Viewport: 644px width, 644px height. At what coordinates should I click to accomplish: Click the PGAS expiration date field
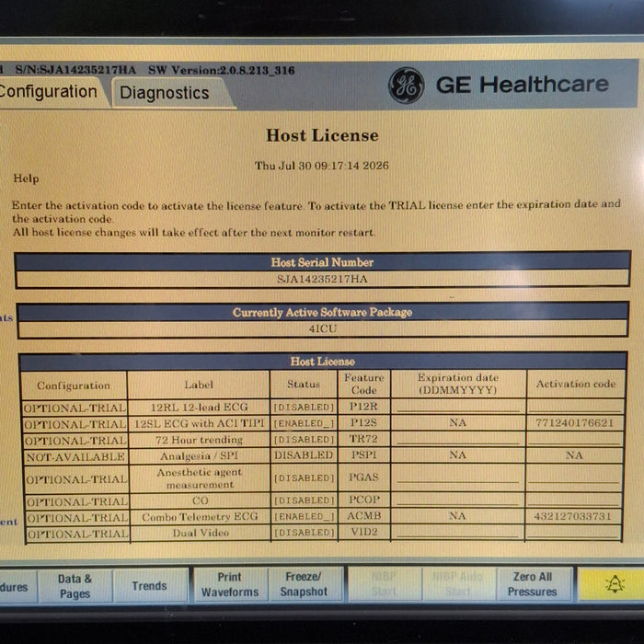[x=458, y=477]
